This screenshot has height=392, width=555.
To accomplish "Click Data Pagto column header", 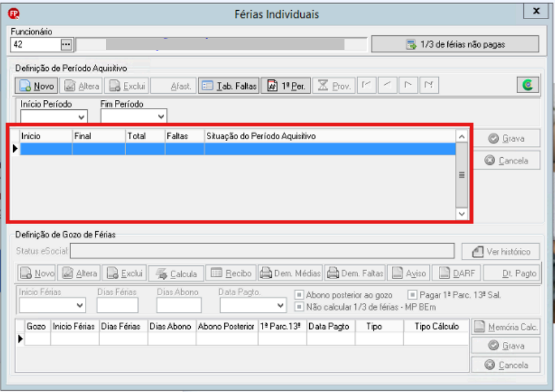I will pyautogui.click(x=331, y=326).
